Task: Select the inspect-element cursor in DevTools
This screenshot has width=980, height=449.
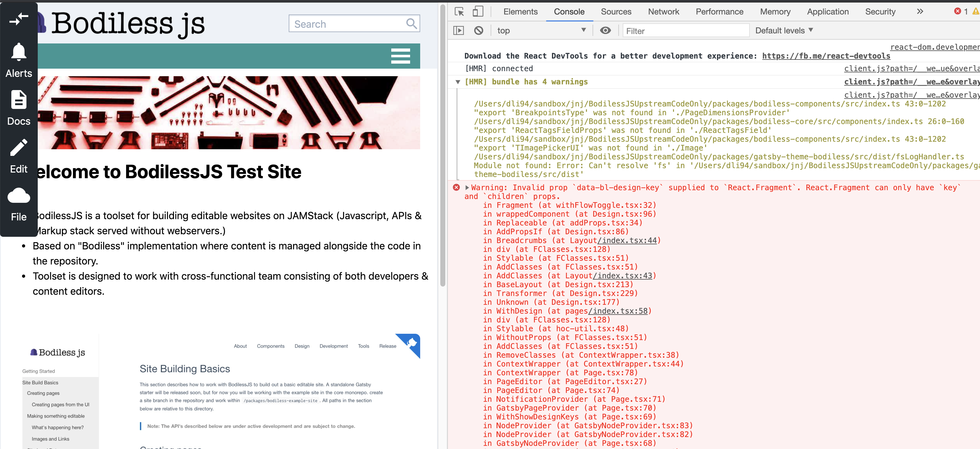Action: 459,11
